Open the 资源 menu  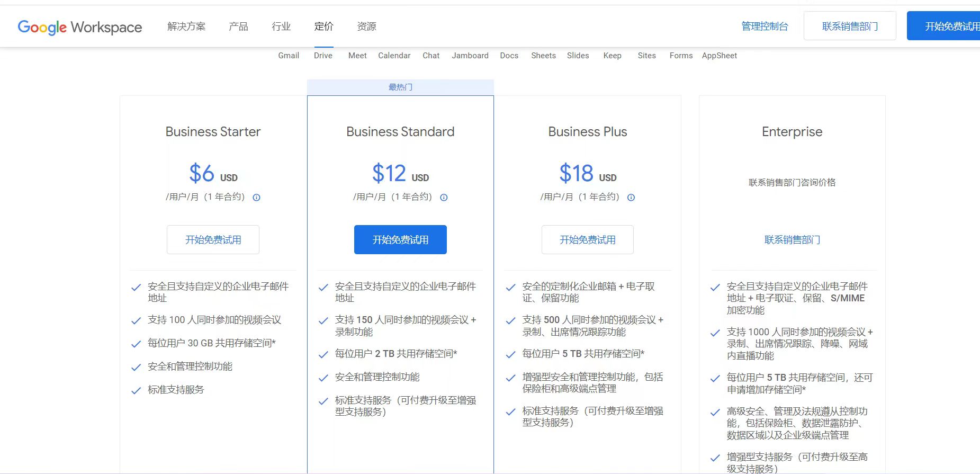click(366, 26)
